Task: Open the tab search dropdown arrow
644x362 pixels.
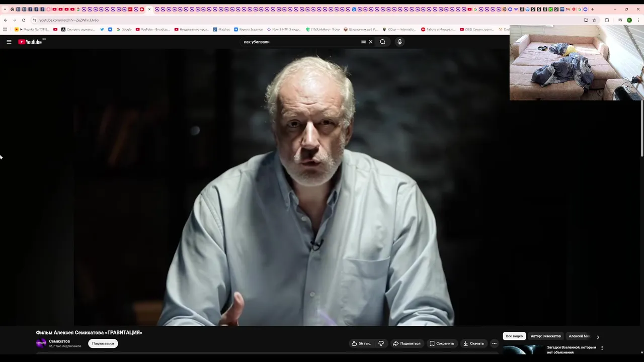Action: point(5,9)
